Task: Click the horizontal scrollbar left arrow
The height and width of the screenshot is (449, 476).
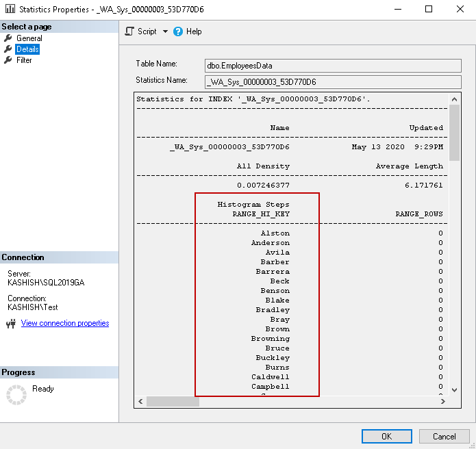Action: coord(140,401)
